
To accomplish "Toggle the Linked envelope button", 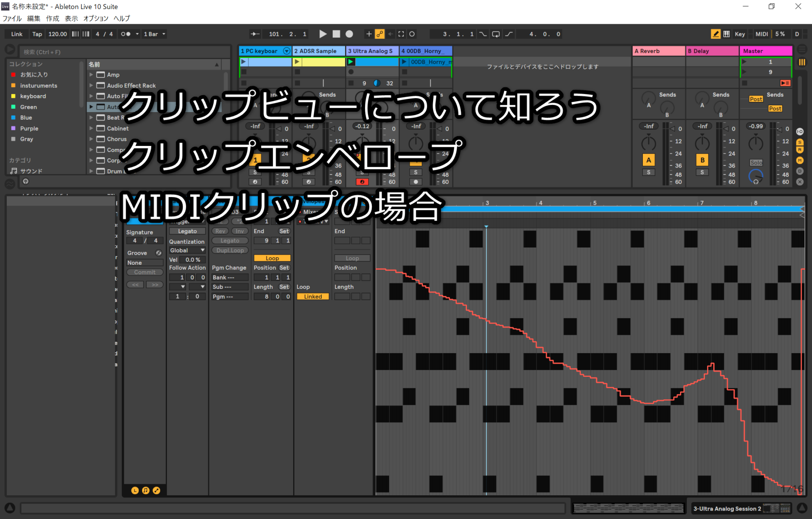I will [313, 297].
